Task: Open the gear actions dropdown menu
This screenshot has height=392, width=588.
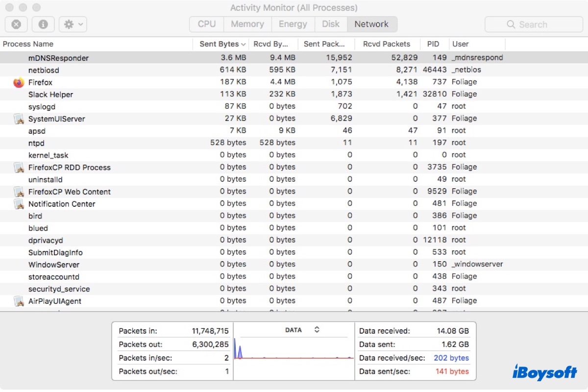Action: point(73,24)
